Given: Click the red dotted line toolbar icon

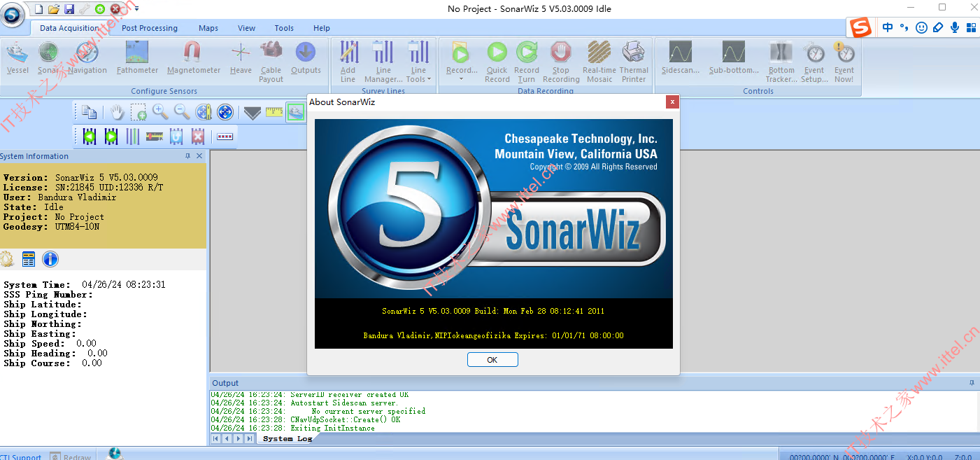Looking at the screenshot, I should pos(225,137).
